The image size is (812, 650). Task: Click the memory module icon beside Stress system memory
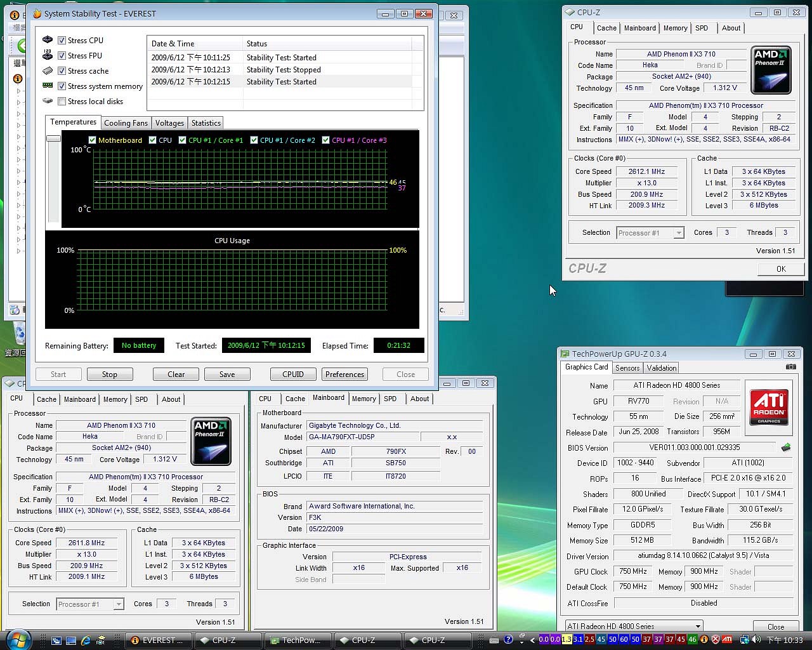(x=48, y=86)
